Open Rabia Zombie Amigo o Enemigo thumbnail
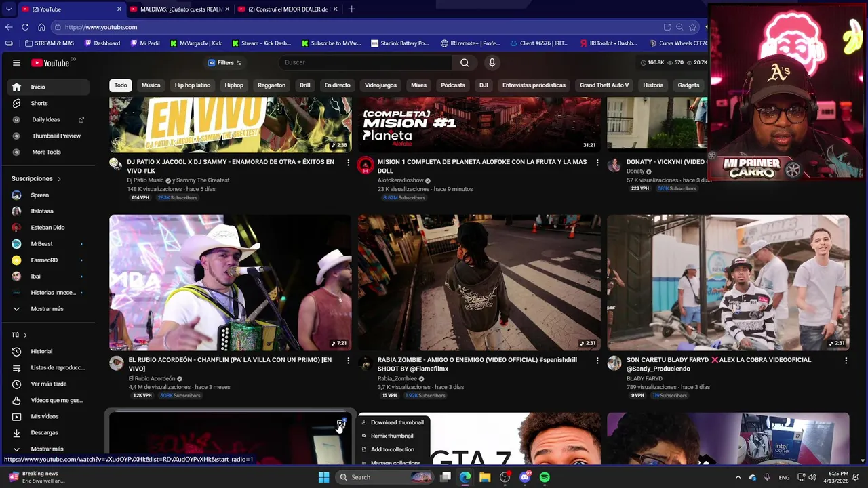 [x=479, y=283]
